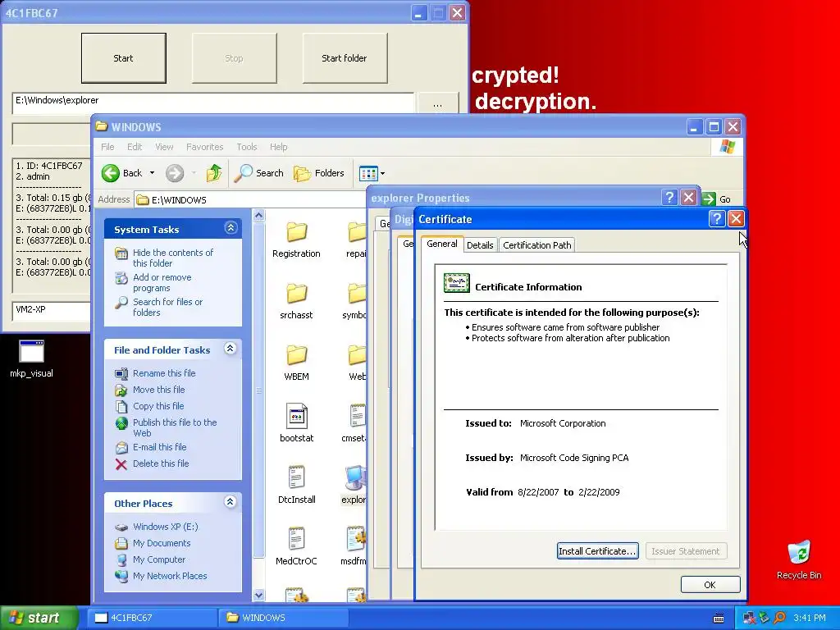Click the magnifier tray icon by clock
The image size is (840, 630).
pyautogui.click(x=780, y=618)
